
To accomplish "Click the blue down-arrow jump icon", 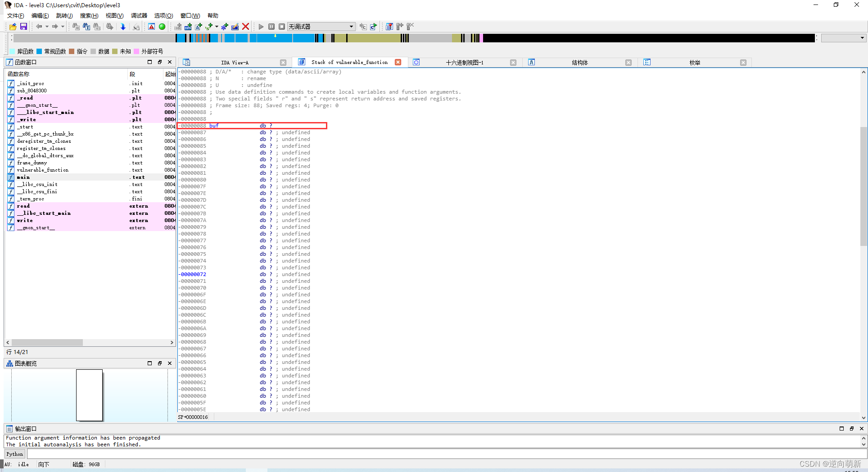I will [x=123, y=27].
